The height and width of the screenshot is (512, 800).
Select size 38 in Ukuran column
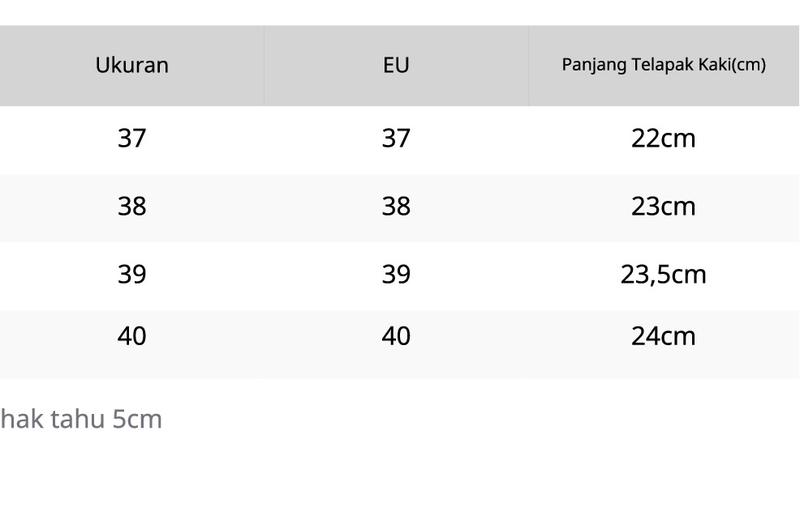pyautogui.click(x=132, y=207)
